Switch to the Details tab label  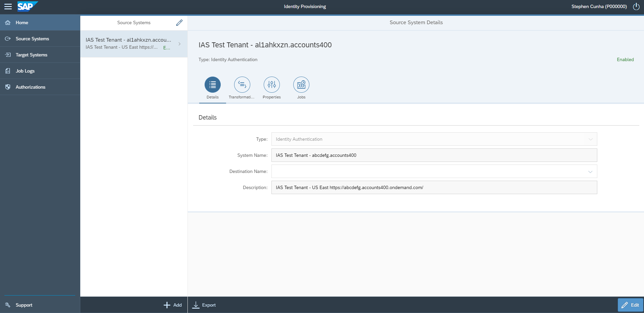point(213,97)
